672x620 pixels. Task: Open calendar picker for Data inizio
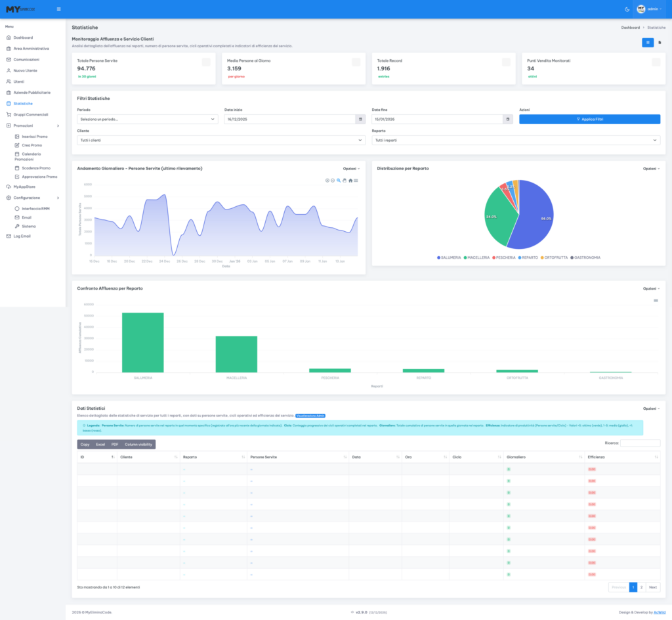360,120
